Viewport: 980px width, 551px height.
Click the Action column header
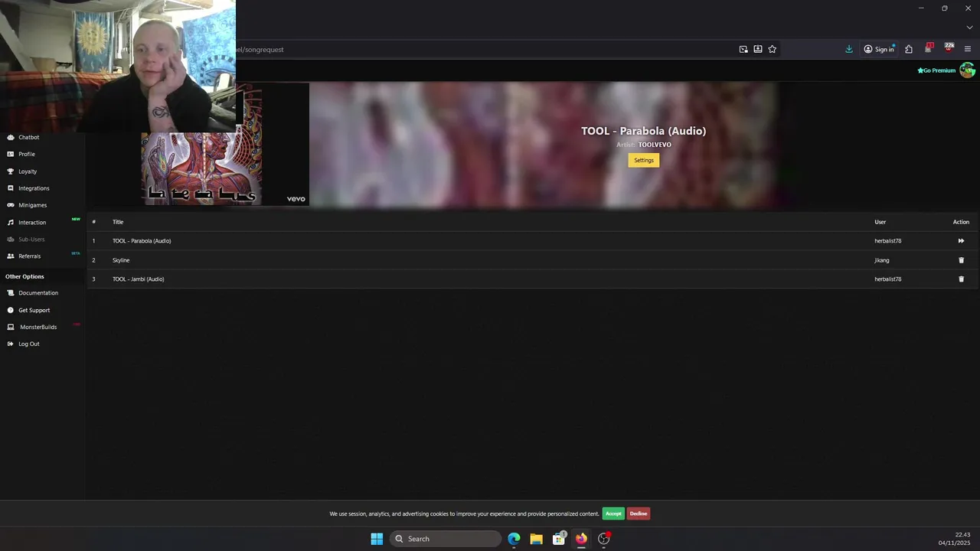[x=961, y=222]
